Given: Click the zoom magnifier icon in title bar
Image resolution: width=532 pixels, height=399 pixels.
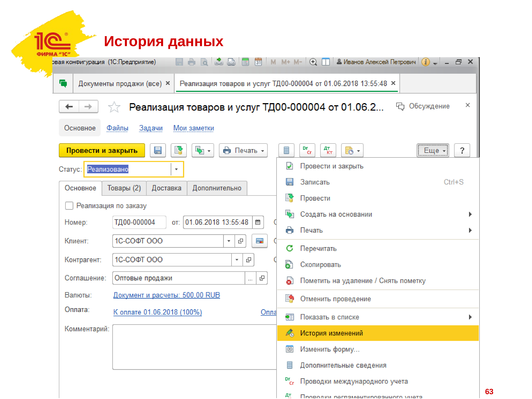Looking at the screenshot, I should [313, 62].
